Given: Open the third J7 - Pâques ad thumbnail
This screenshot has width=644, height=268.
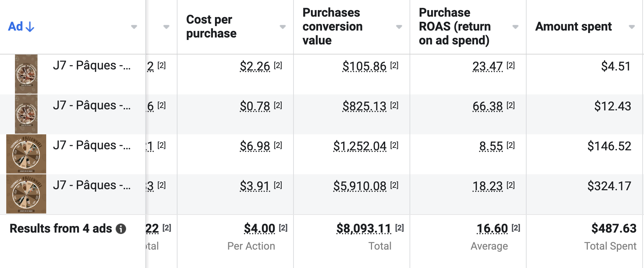Looking at the screenshot, I should pos(26,154).
